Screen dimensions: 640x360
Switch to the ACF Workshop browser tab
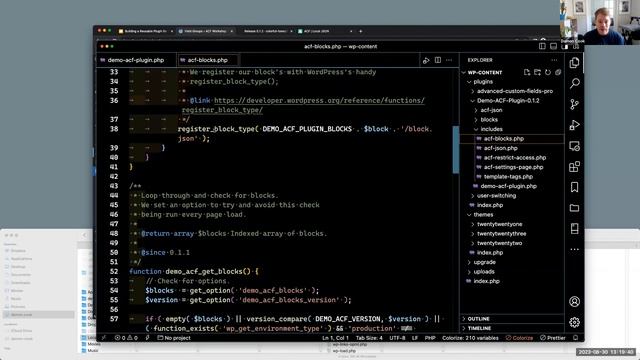coord(205,31)
